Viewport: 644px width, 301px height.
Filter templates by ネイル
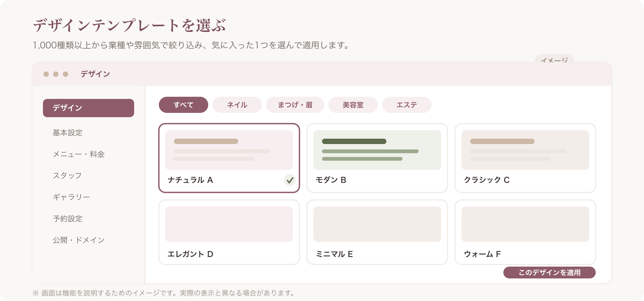coord(237,105)
